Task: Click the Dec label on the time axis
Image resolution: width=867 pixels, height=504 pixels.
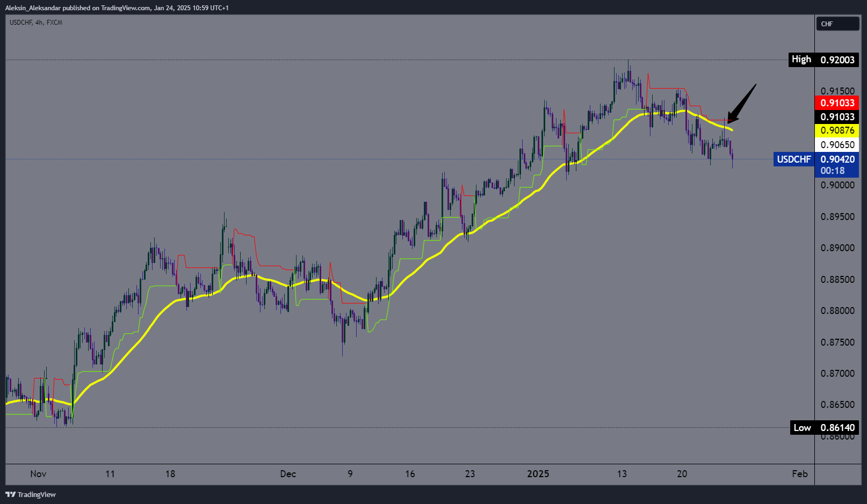Action: point(288,474)
